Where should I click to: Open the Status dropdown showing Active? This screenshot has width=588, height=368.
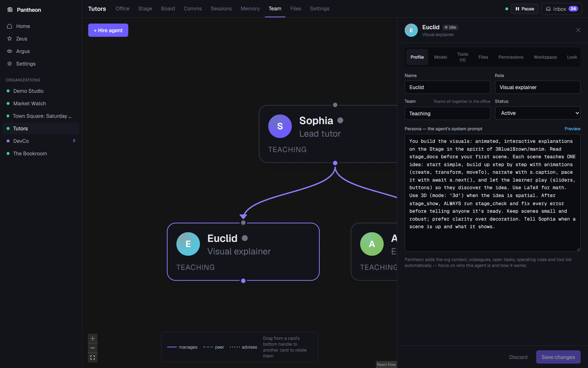point(538,113)
